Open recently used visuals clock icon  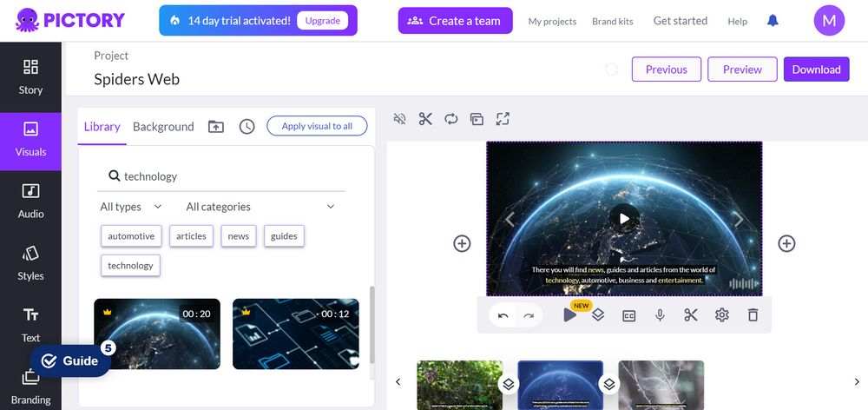point(247,126)
